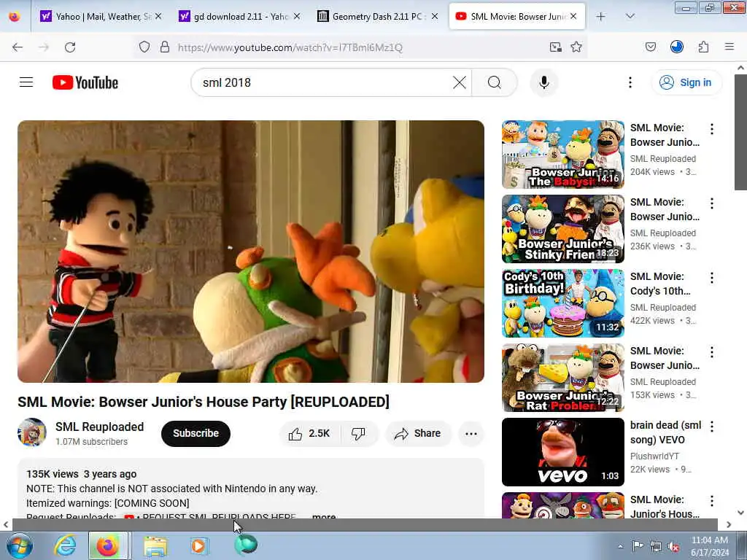View site security padlock info

pyautogui.click(x=165, y=47)
